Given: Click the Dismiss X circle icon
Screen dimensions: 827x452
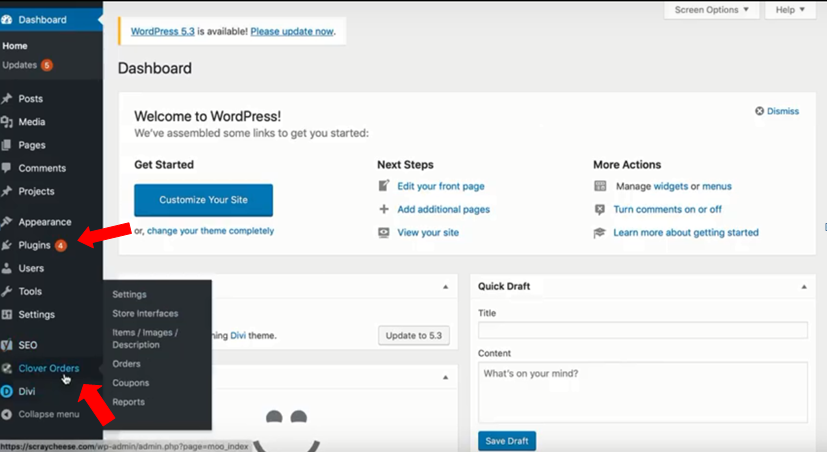Looking at the screenshot, I should (759, 111).
